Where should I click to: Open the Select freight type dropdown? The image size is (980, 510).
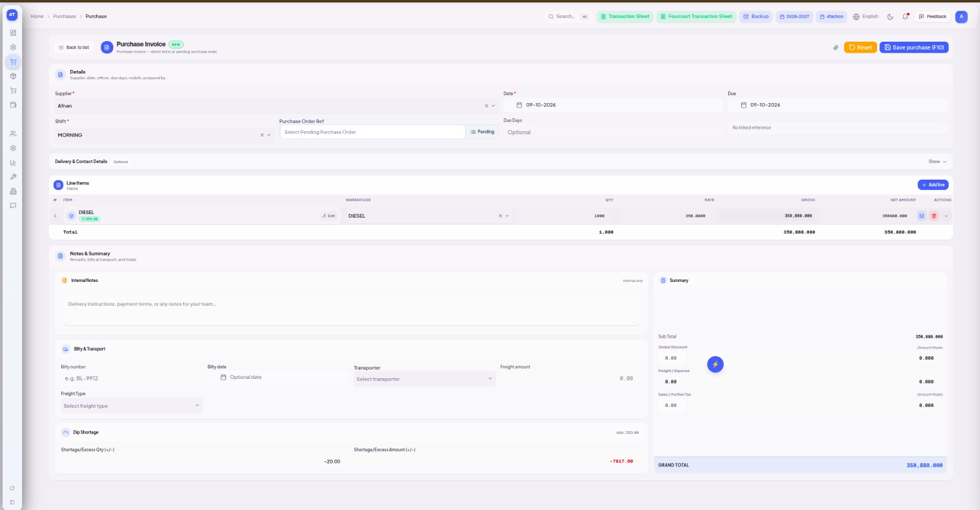132,406
